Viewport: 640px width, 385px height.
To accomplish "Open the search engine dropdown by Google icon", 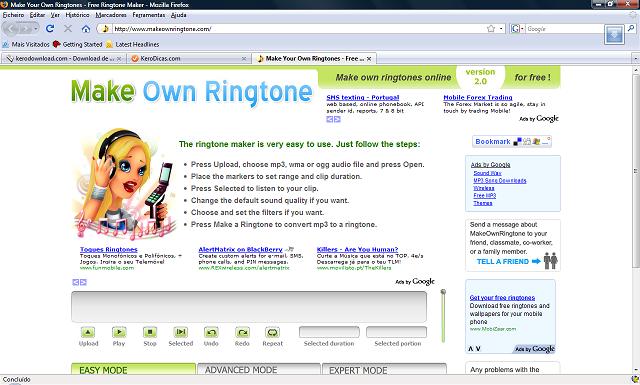I will [517, 29].
